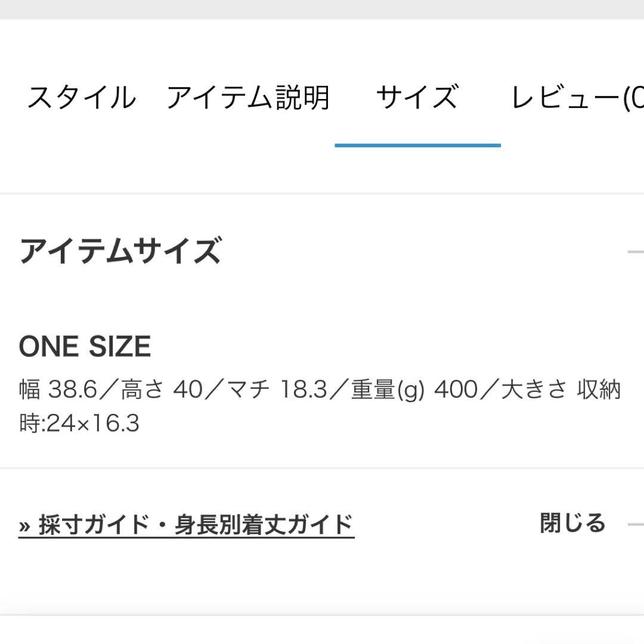This screenshot has height=644, width=644.
Task: Click the 高さ 40 measurement text
Action: point(161,391)
